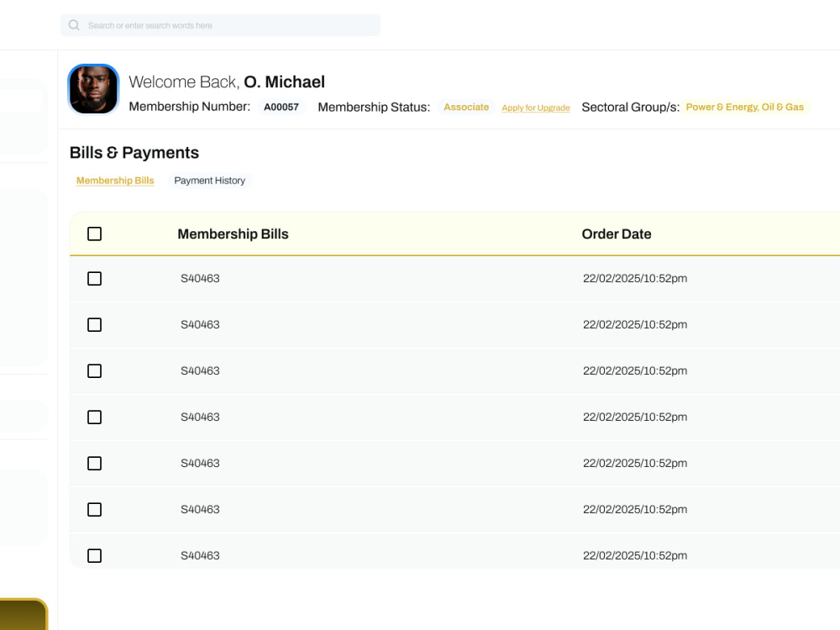Switch to the Membership Bills tab
This screenshot has height=630, width=840.
tap(115, 181)
